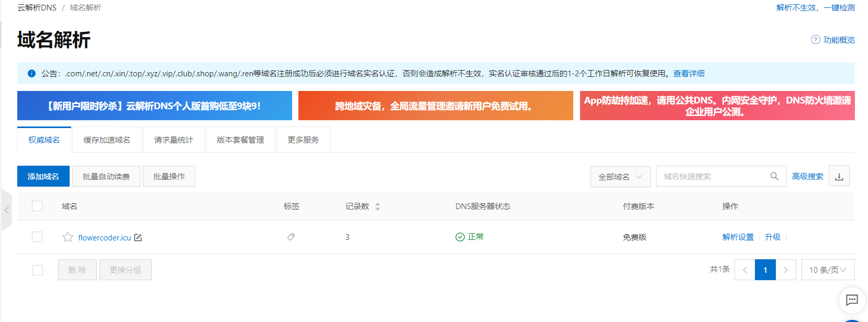Edit remark icon beside flowercoder.icu
Image resolution: width=868 pixels, height=322 pixels.
138,237
